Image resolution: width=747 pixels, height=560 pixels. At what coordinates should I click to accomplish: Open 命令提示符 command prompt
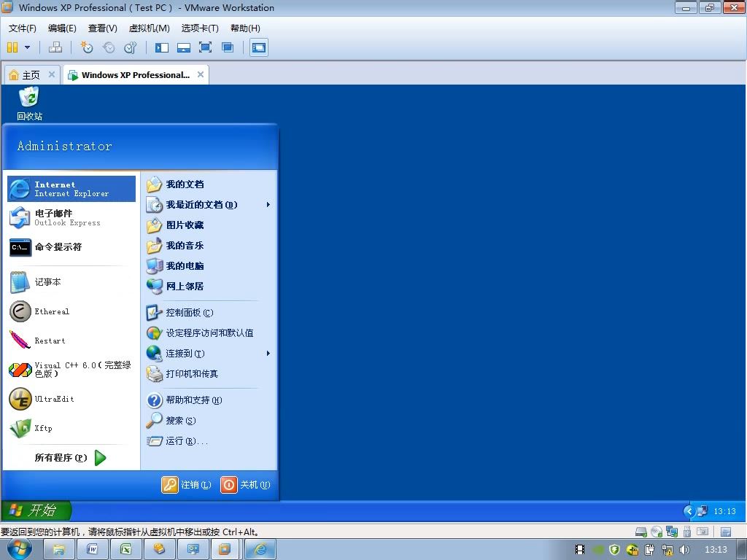tap(71, 247)
